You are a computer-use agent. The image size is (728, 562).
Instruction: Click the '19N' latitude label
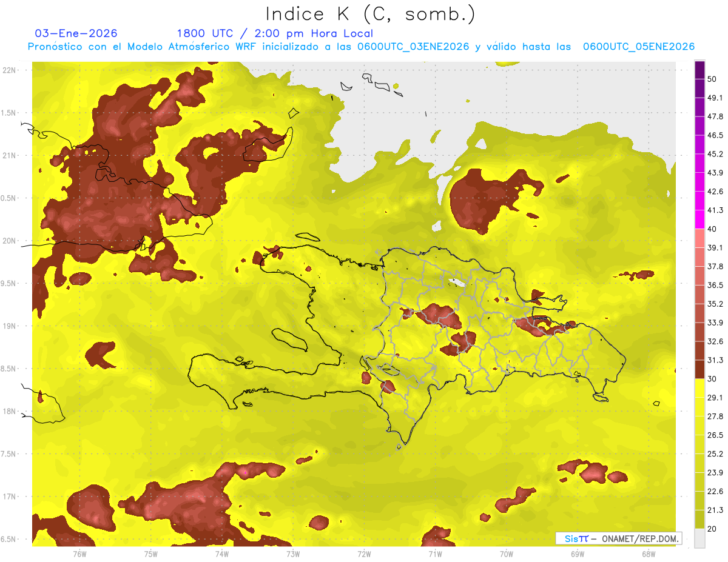[10, 326]
